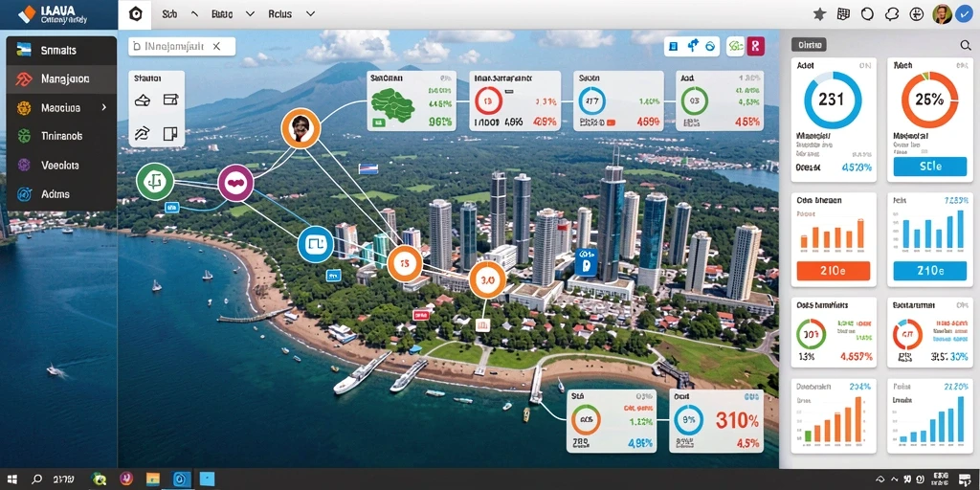This screenshot has width=980, height=490.
Task: Expand the Maocuoa sidebar submenu arrow
Action: [103, 107]
